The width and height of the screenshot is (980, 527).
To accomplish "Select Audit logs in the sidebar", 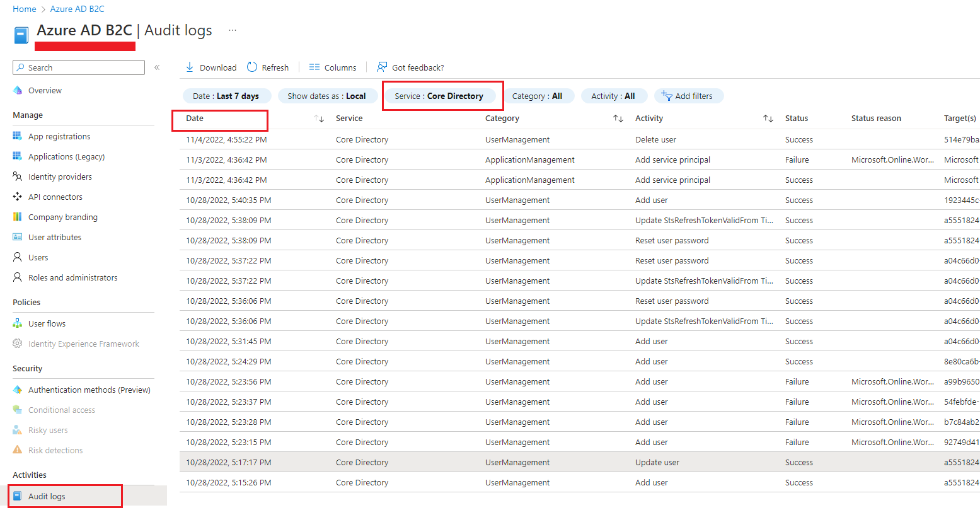I will point(47,496).
